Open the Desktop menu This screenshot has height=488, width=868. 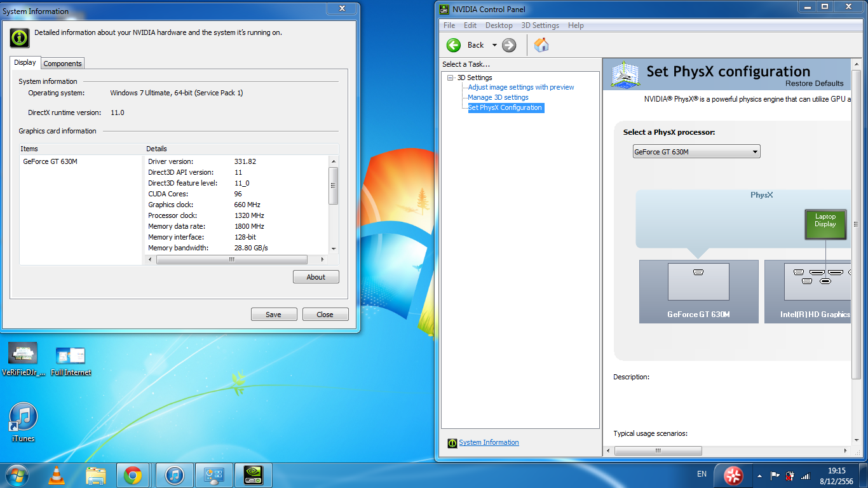pyautogui.click(x=499, y=25)
